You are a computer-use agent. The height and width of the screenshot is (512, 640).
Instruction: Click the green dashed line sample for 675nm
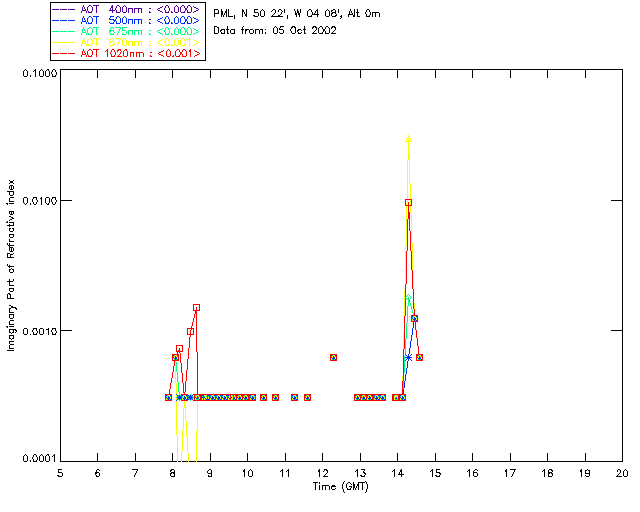64,31
